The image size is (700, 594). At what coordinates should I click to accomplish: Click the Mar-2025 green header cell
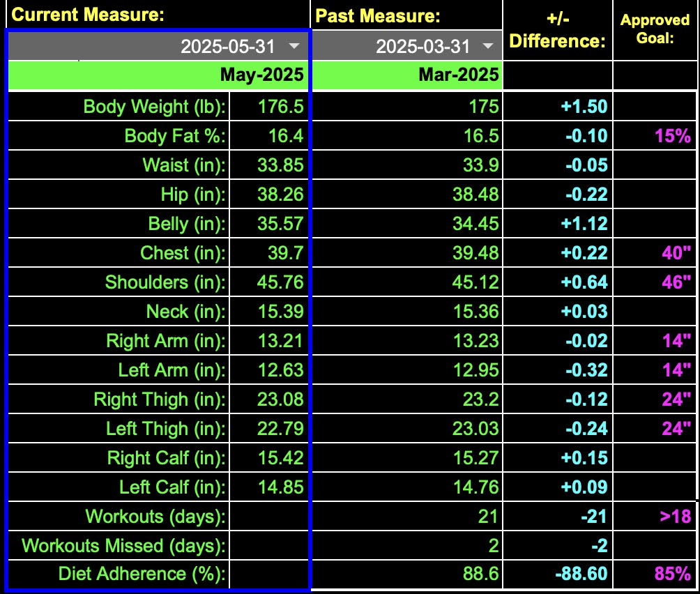point(459,75)
